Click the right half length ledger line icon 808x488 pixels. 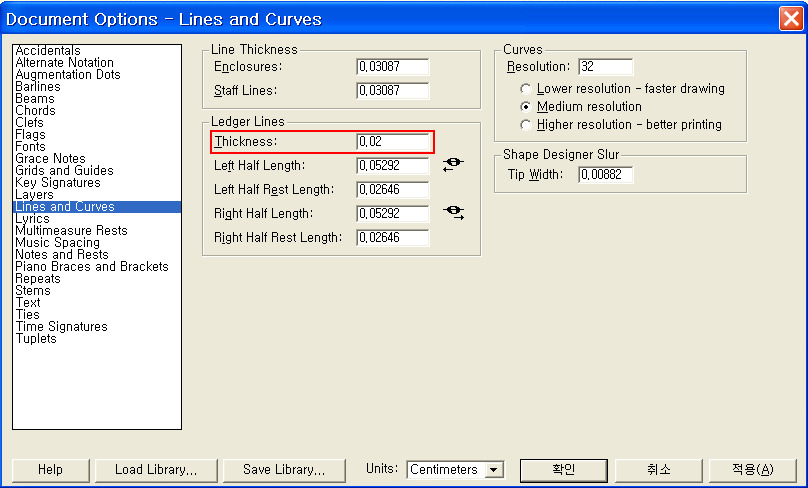(453, 213)
